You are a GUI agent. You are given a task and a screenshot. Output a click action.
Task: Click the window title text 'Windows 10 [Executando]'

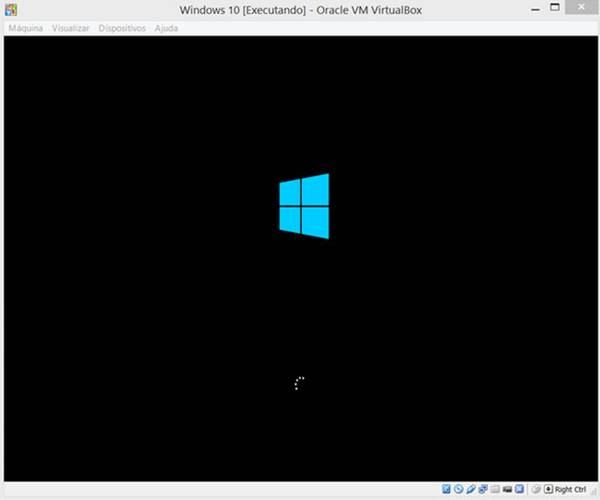pyautogui.click(x=243, y=10)
